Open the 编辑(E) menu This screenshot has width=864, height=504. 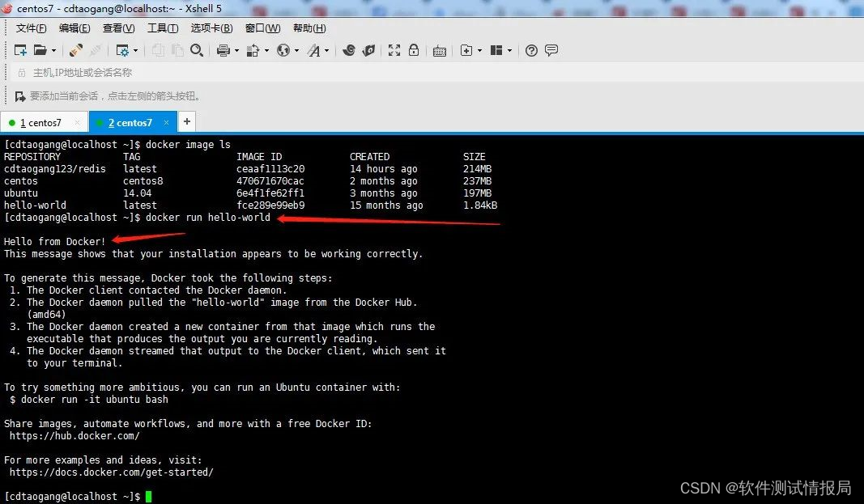pyautogui.click(x=74, y=28)
